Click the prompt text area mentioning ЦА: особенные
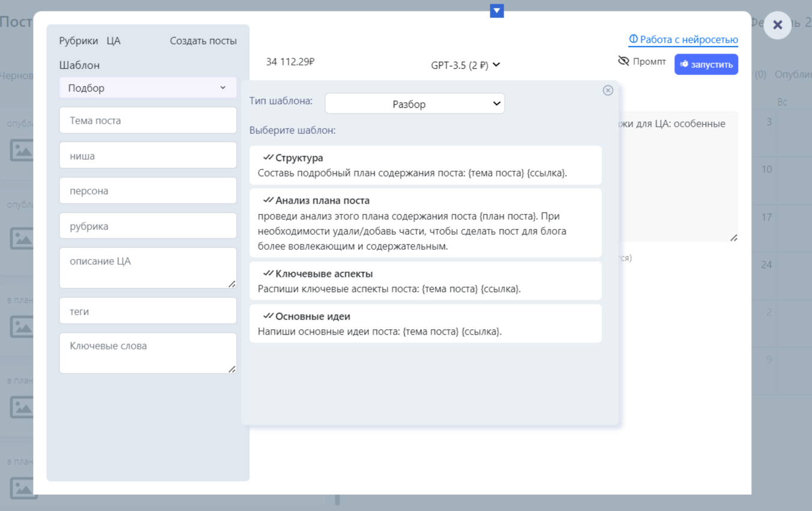 coord(678,177)
